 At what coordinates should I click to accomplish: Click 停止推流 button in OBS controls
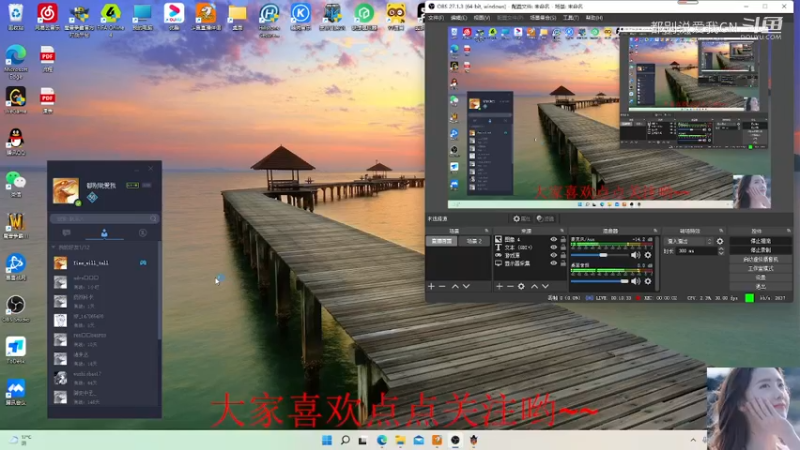tap(760, 241)
